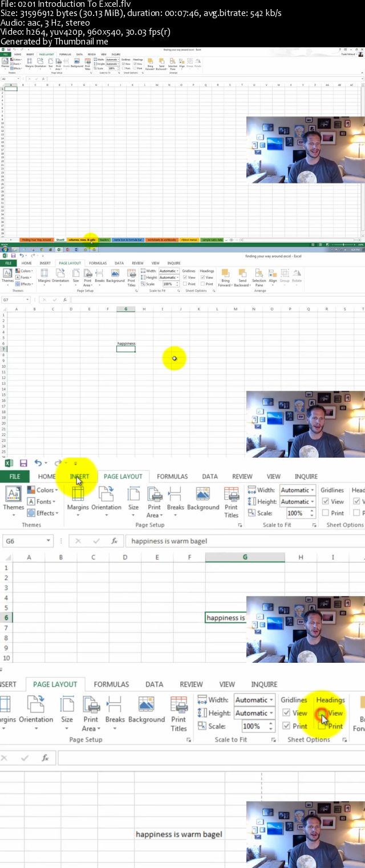Open the 'Finding Your Way Around' sheet tab
The image size is (365, 868).
(x=36, y=240)
